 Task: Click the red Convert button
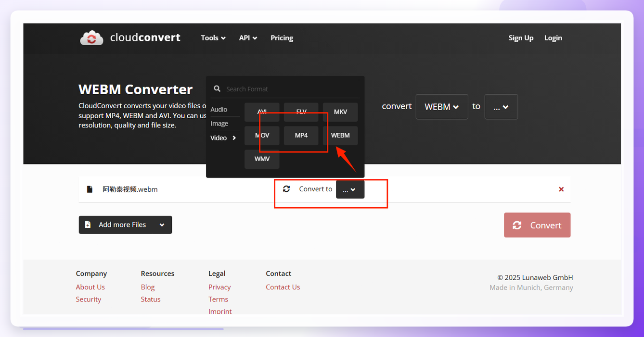click(537, 225)
